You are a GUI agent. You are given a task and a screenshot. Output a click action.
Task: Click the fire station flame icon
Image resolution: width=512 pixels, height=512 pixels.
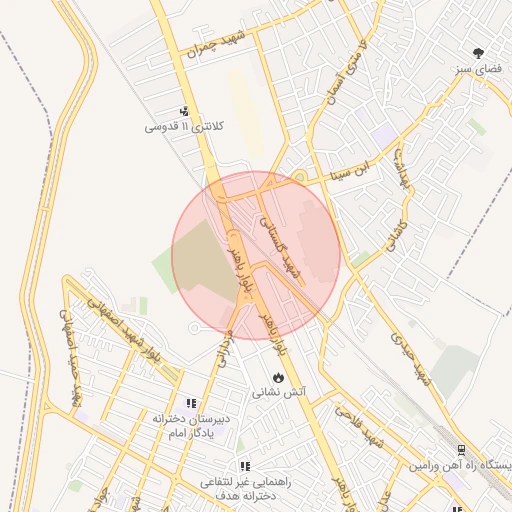click(x=278, y=378)
